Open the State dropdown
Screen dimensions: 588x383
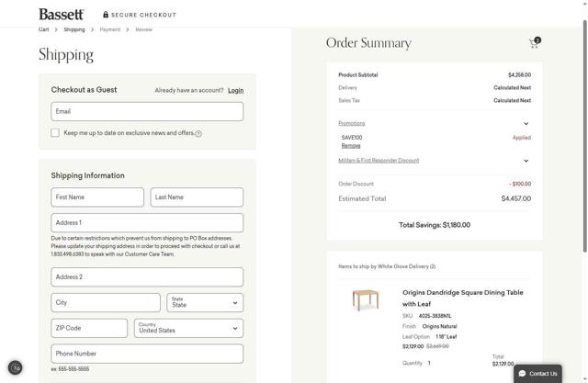(205, 302)
